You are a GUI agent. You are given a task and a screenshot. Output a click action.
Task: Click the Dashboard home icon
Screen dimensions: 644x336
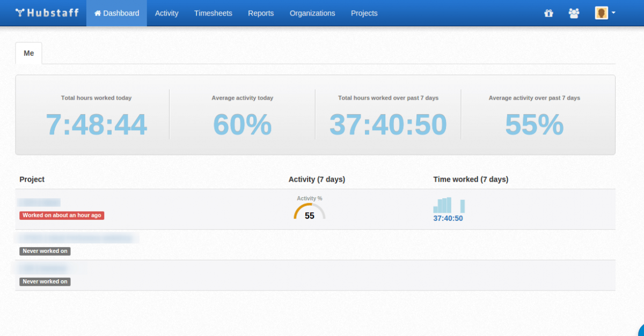pyautogui.click(x=98, y=13)
